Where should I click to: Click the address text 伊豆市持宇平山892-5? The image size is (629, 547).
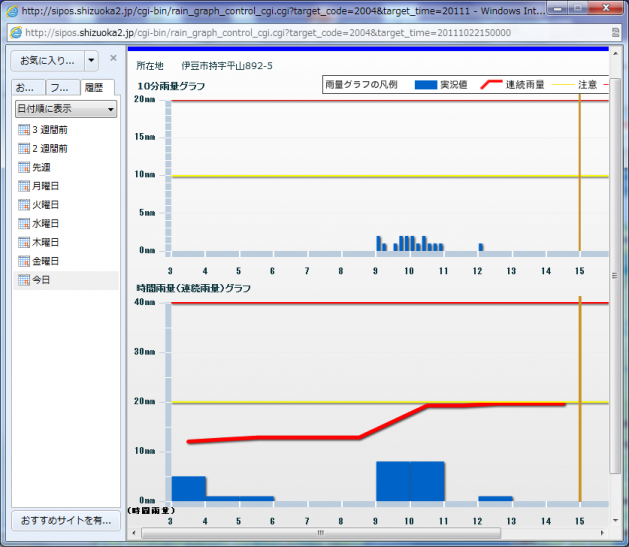(227, 66)
